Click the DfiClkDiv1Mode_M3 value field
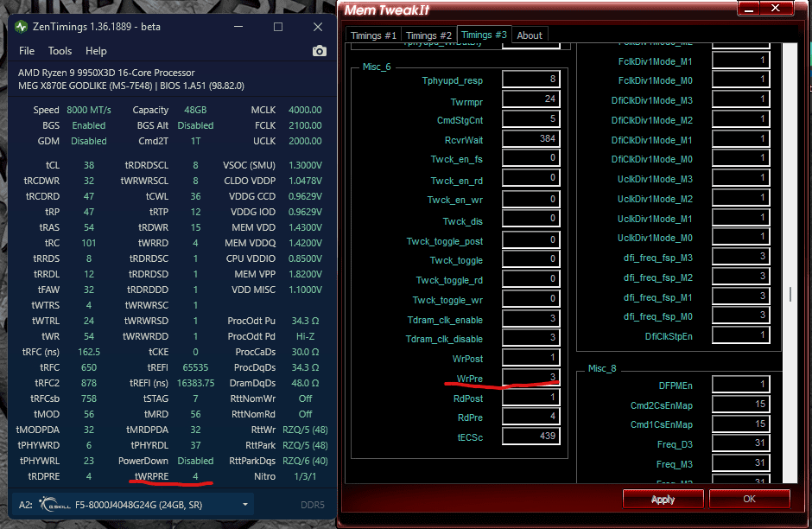This screenshot has width=812, height=529. click(x=741, y=99)
